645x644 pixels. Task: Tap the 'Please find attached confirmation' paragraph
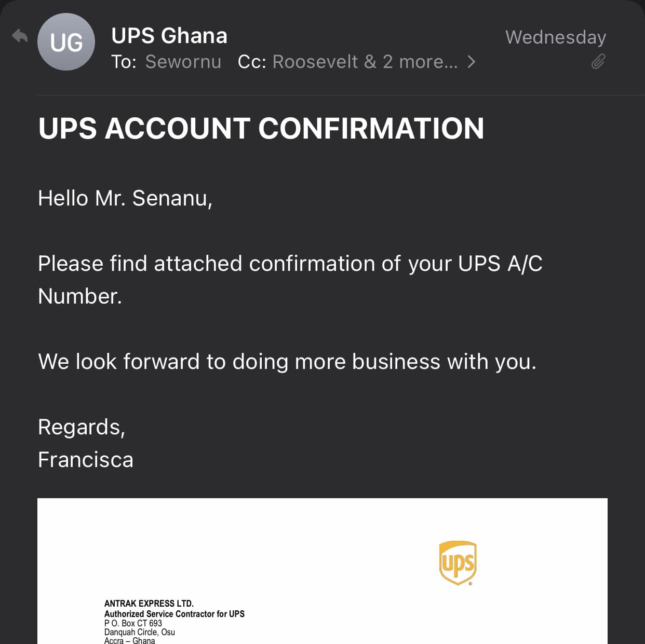(x=290, y=280)
